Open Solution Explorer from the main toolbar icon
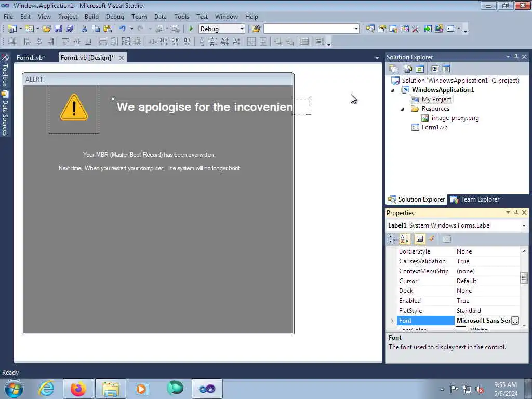Viewport: 532px width, 399px height. click(370, 29)
